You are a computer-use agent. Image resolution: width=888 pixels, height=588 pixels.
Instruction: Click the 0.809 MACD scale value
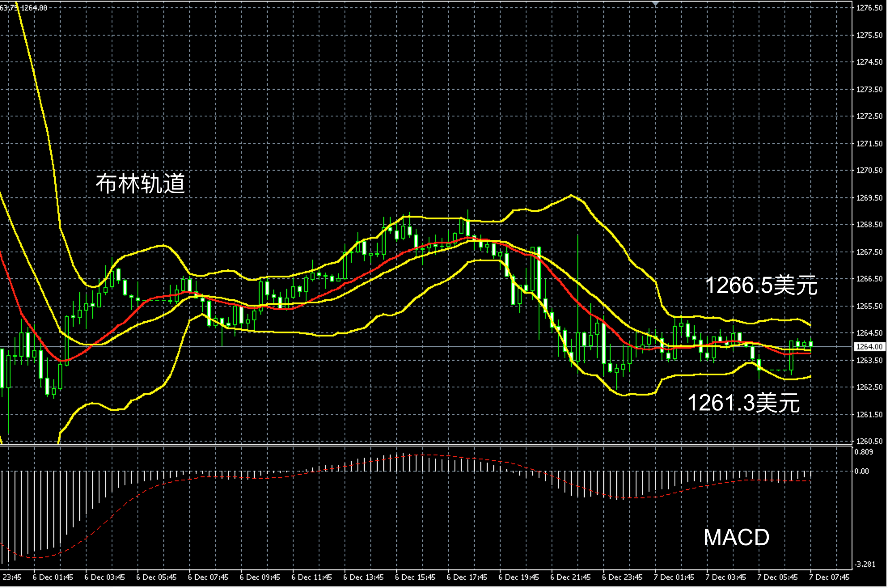tap(863, 452)
